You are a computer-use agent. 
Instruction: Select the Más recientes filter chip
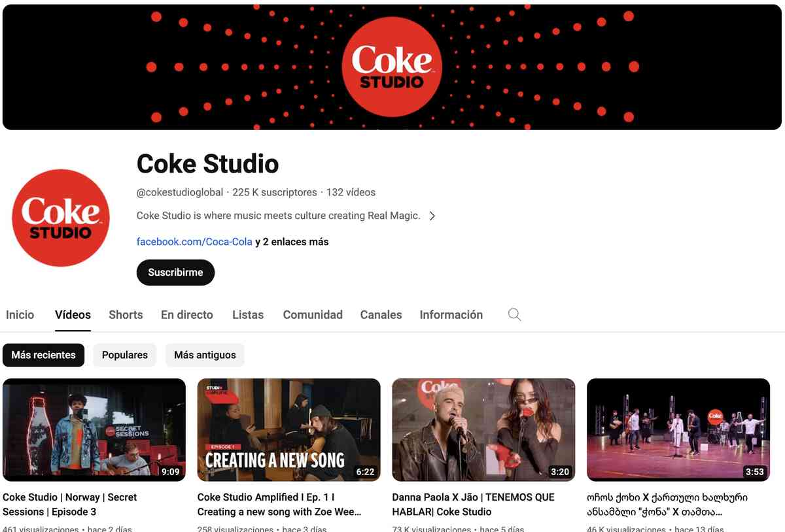point(43,355)
